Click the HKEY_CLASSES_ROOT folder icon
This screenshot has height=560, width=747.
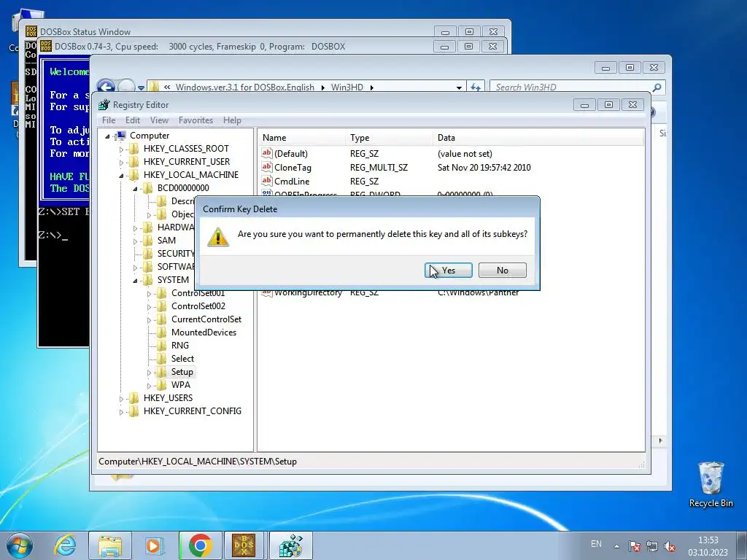(134, 149)
